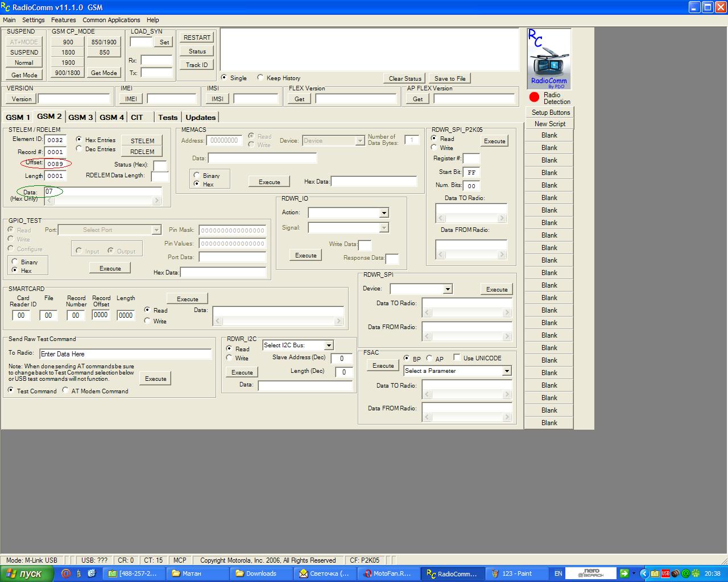Open the [488-257-2... taskbar item
The width and height of the screenshot is (728, 582).
[x=133, y=573]
